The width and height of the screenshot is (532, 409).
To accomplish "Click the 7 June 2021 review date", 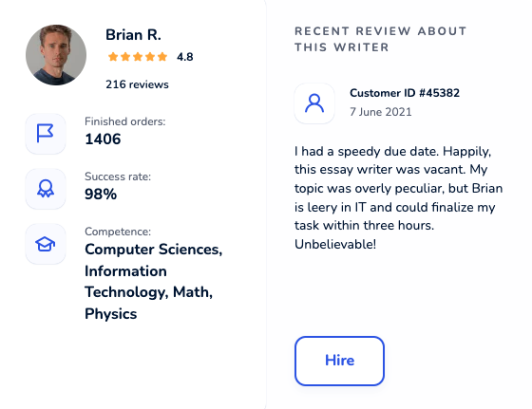I will pyautogui.click(x=381, y=112).
